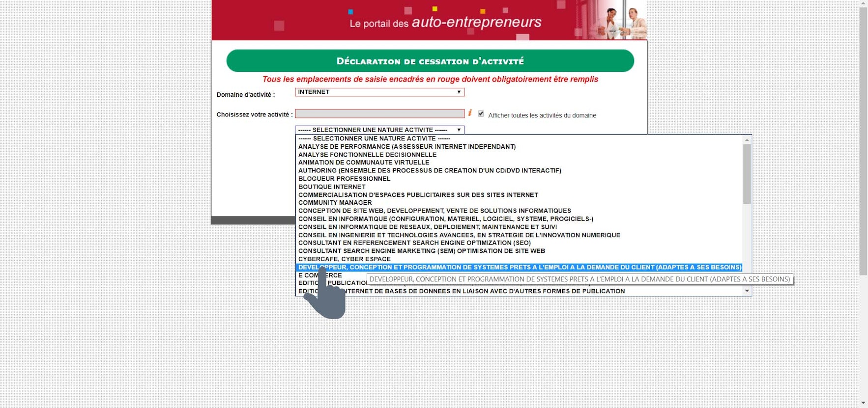This screenshot has height=408, width=868.
Task: Choose 'CONCEPTION DE SITE WEB, DEVELOPPEMENT' option
Action: [x=519, y=211]
